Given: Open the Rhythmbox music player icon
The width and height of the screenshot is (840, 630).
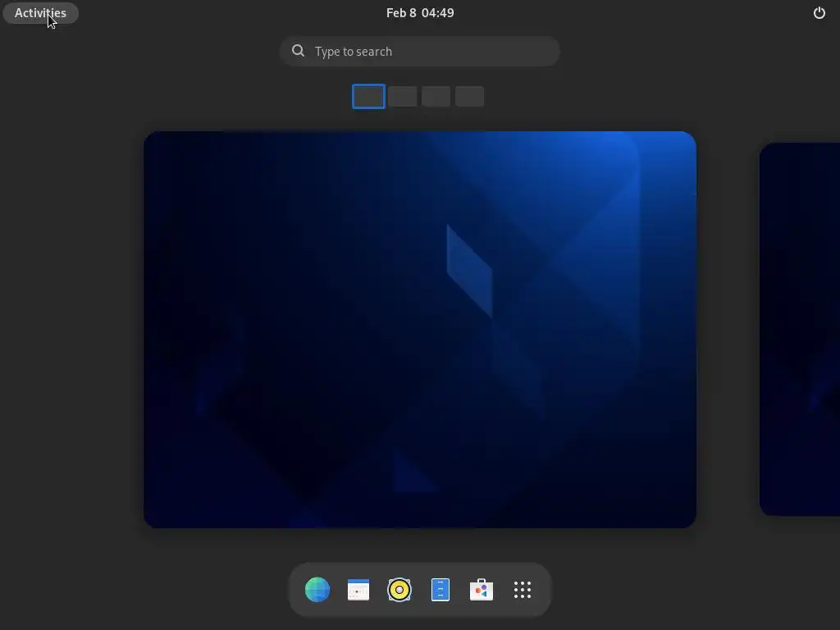Looking at the screenshot, I should (399, 590).
